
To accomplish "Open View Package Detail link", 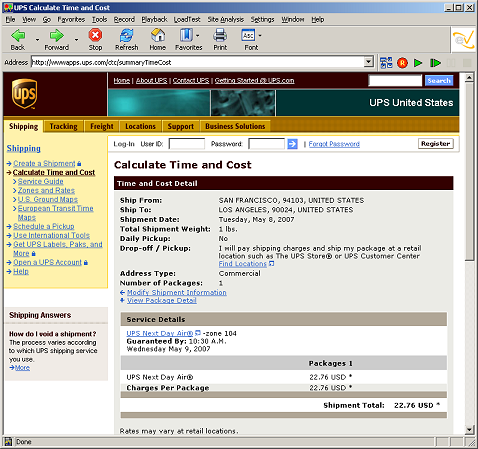I will tap(162, 300).
